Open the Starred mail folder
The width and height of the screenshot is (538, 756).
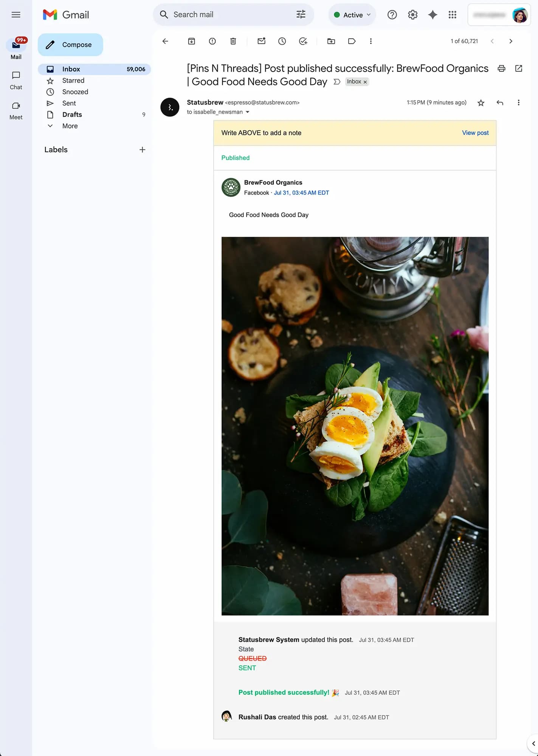pyautogui.click(x=73, y=81)
